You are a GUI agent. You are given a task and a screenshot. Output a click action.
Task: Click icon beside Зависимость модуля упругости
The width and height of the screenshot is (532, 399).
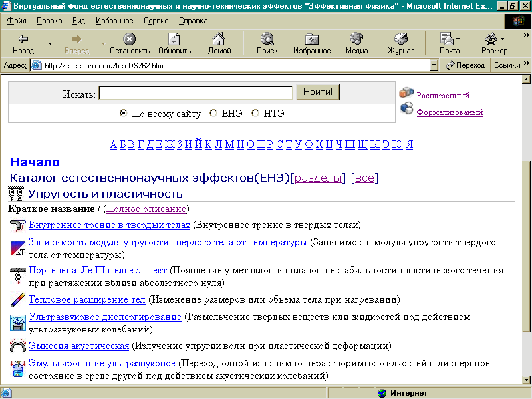[18, 248]
